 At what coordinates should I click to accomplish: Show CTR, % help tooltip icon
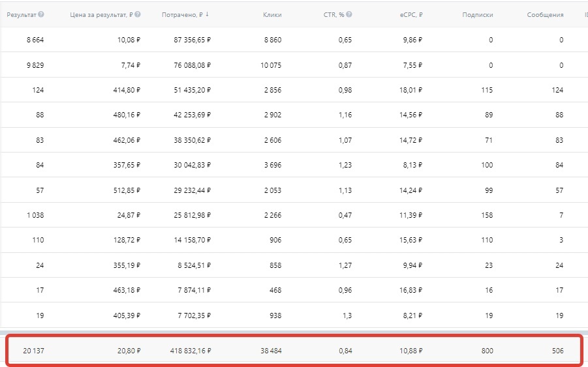(x=349, y=14)
